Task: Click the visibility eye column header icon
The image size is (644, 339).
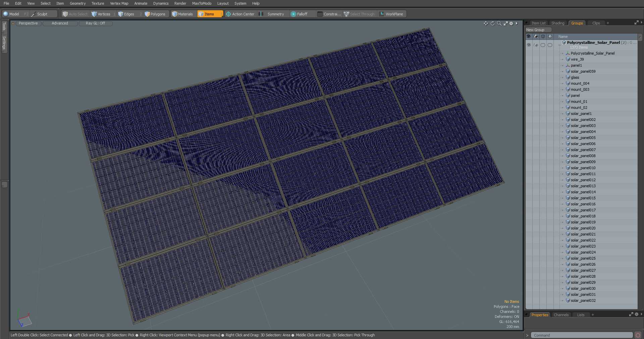Action: tap(529, 37)
